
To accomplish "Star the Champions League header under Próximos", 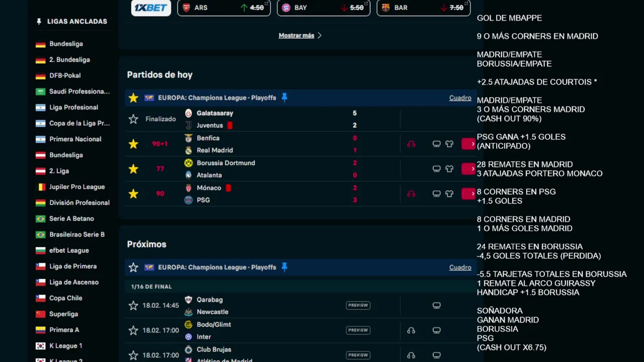I will [x=133, y=267].
